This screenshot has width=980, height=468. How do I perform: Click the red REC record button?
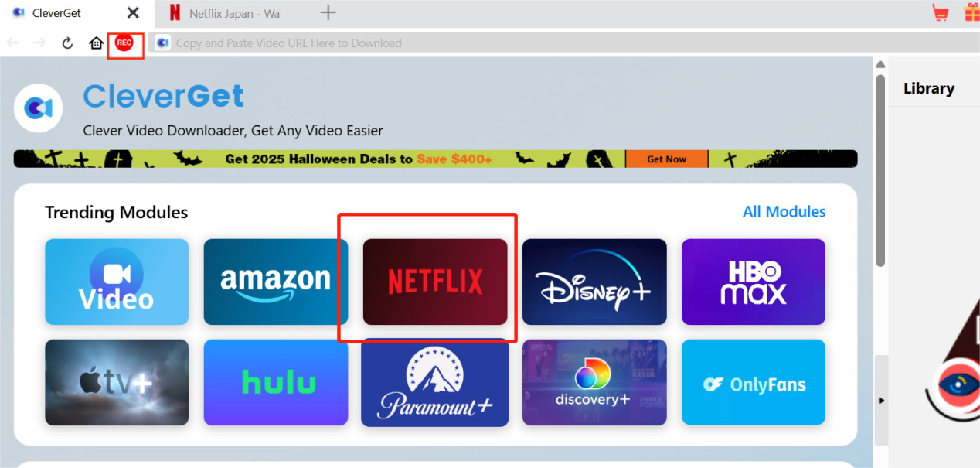[124, 43]
